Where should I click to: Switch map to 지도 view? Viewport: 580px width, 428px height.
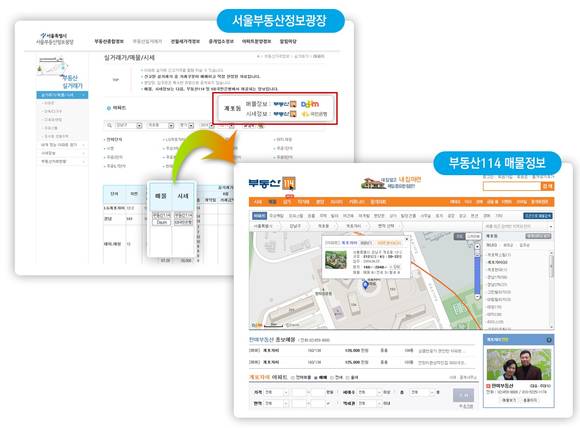click(459, 236)
